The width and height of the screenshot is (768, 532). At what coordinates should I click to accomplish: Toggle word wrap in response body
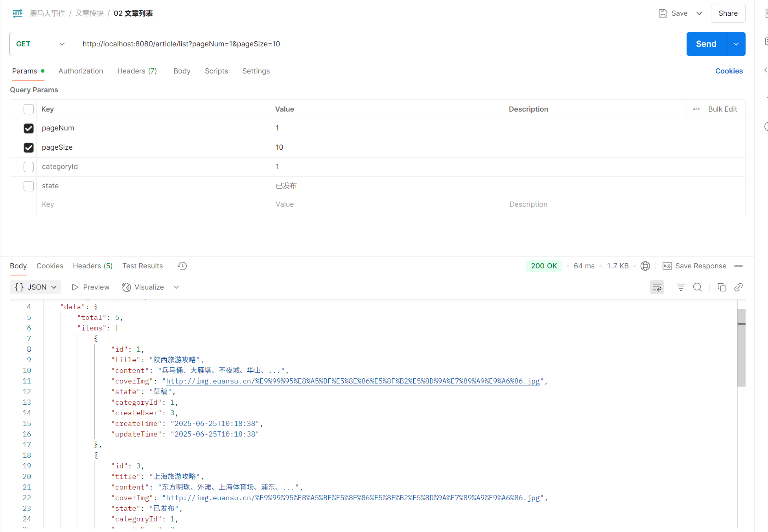click(x=657, y=287)
